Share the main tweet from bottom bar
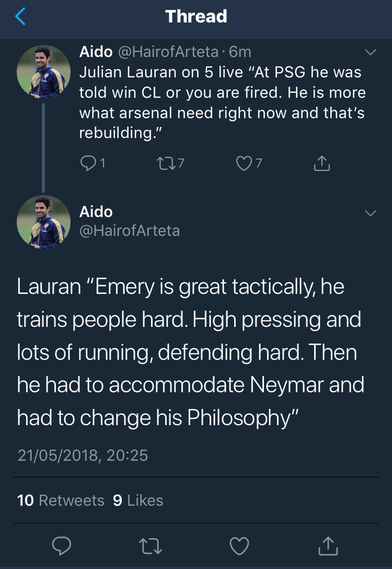This screenshot has width=392, height=569. [328, 547]
